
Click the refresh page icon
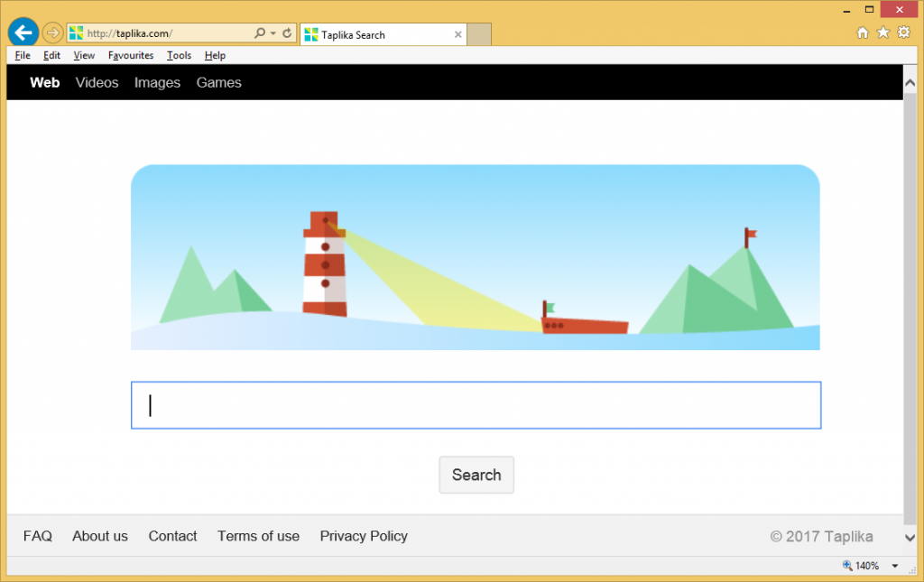click(287, 33)
